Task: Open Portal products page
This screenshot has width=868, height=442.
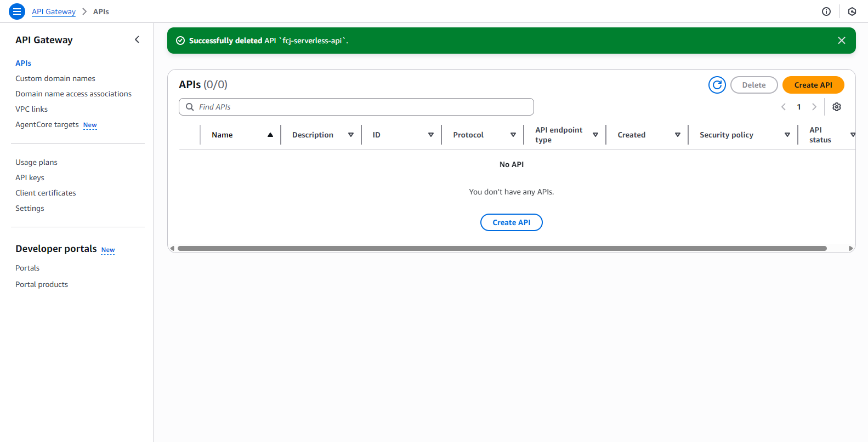Action: [x=42, y=284]
